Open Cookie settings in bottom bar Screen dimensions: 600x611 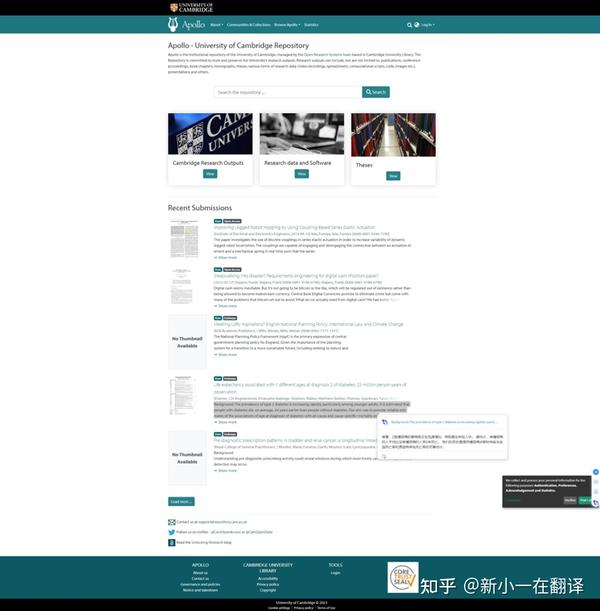coord(279,608)
